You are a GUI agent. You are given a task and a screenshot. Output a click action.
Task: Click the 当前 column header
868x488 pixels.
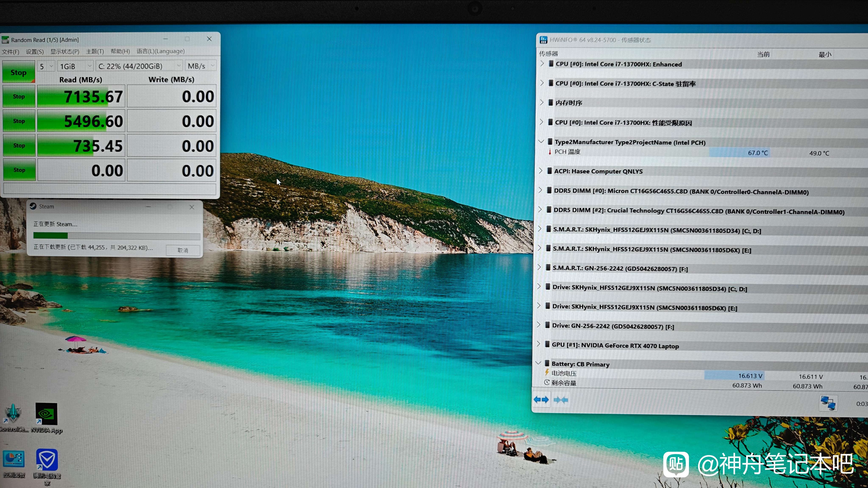(x=763, y=54)
